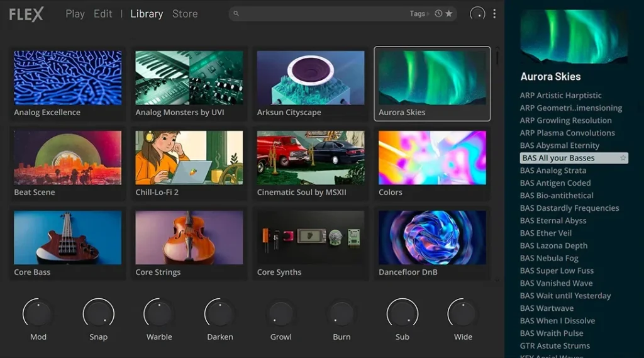The height and width of the screenshot is (358, 644).
Task: Click the Darken macro knob
Action: (x=219, y=313)
